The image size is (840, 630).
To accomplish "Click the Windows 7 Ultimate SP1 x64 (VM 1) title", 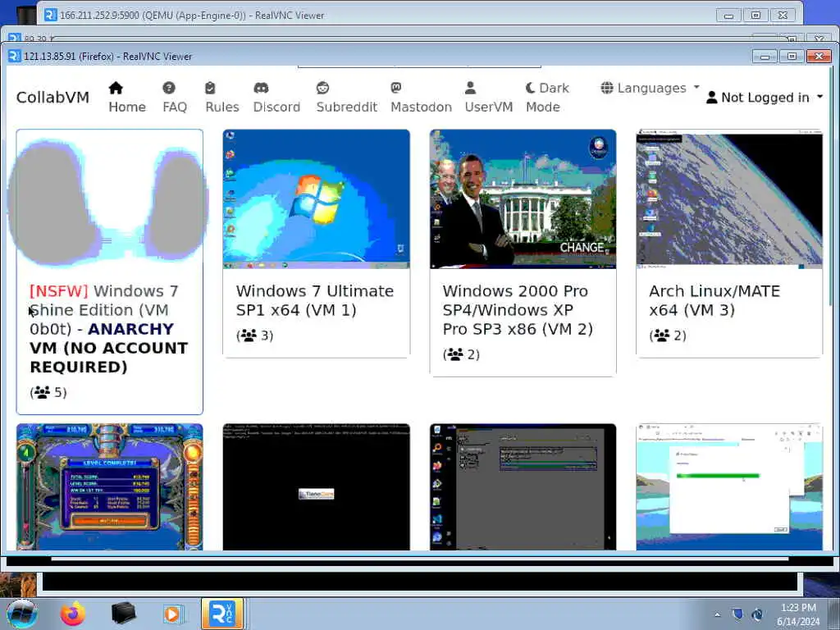I will pyautogui.click(x=315, y=300).
